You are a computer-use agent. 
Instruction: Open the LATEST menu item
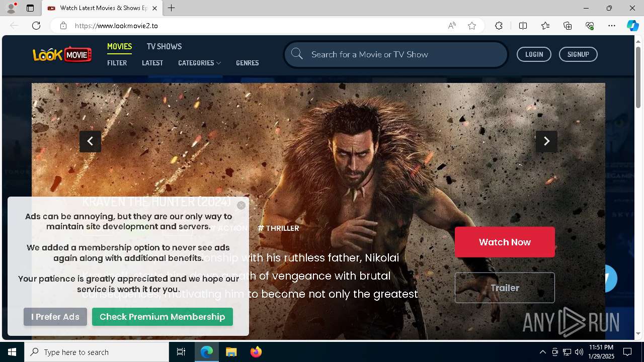click(152, 63)
